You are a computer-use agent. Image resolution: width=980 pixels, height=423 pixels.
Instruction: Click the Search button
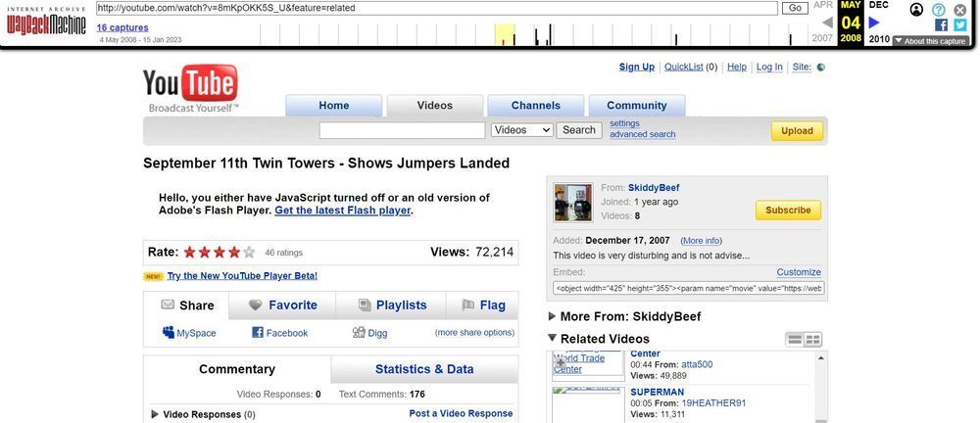(x=579, y=130)
